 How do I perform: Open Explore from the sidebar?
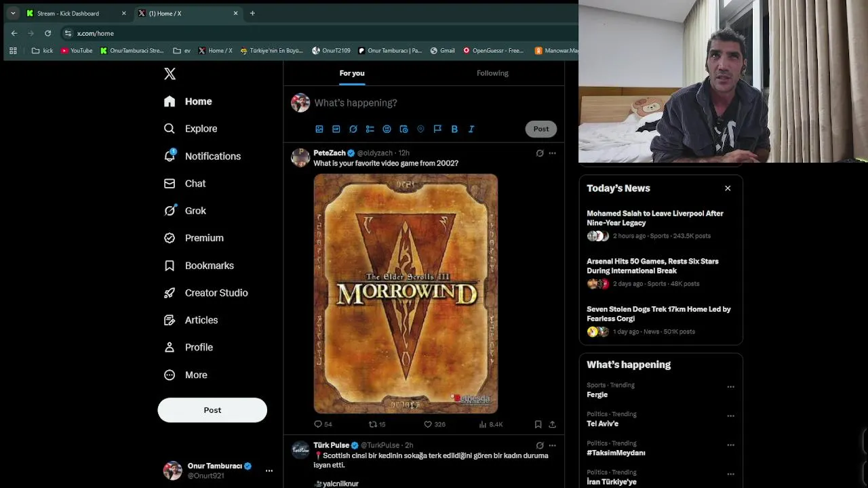point(191,129)
